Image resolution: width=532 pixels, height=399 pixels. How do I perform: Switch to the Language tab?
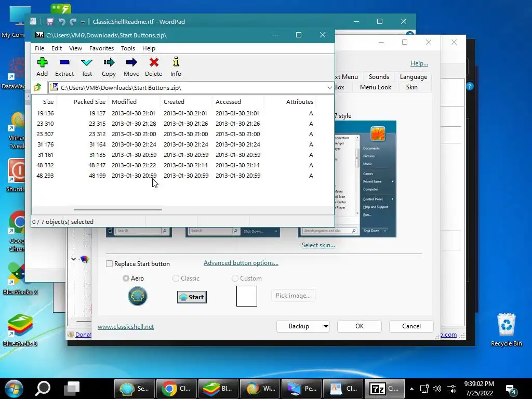[413, 77]
